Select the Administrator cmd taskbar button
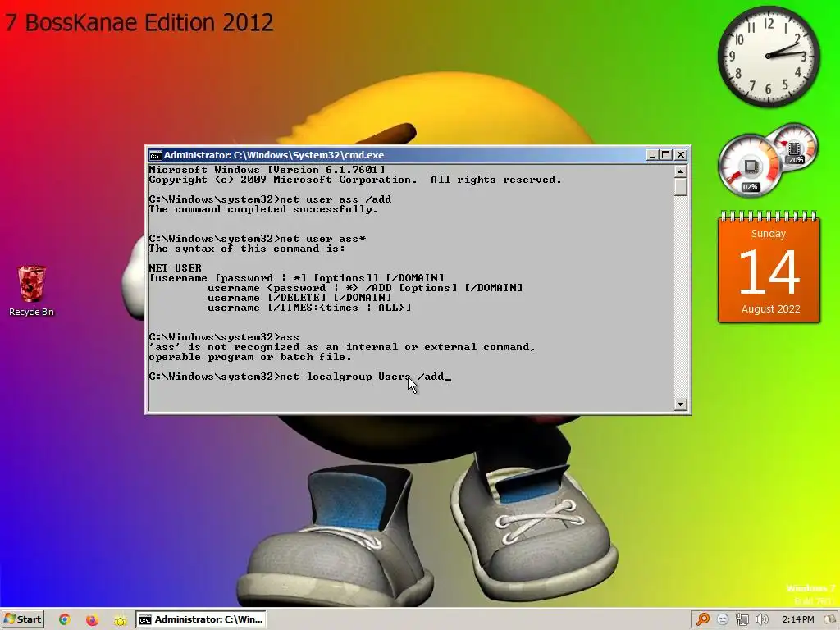The height and width of the screenshot is (630, 840). click(202, 619)
